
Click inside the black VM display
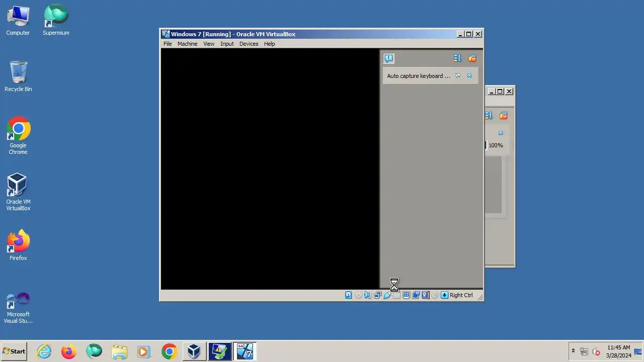(x=270, y=169)
